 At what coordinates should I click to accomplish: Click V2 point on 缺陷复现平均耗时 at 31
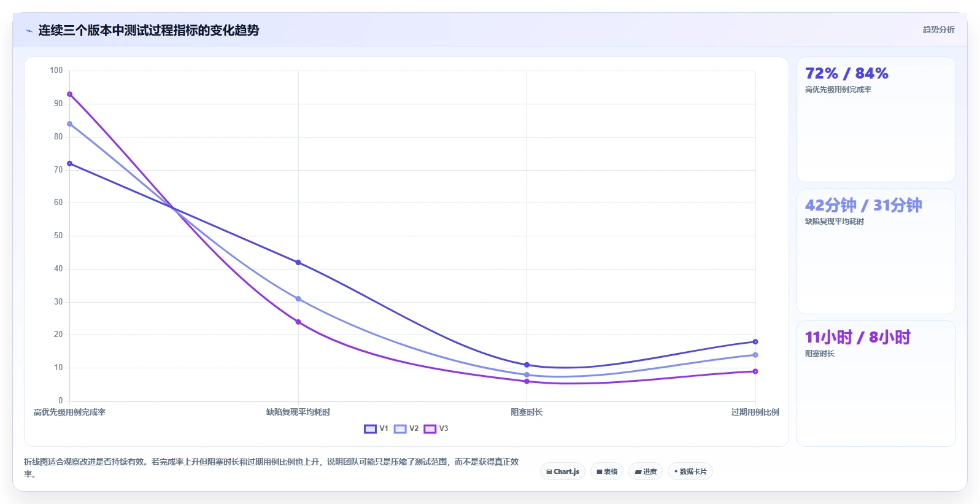[298, 299]
